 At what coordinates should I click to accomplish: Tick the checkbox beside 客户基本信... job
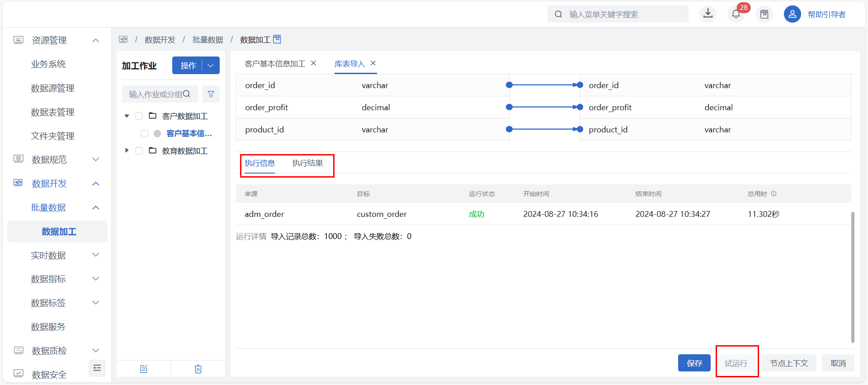[x=144, y=133]
